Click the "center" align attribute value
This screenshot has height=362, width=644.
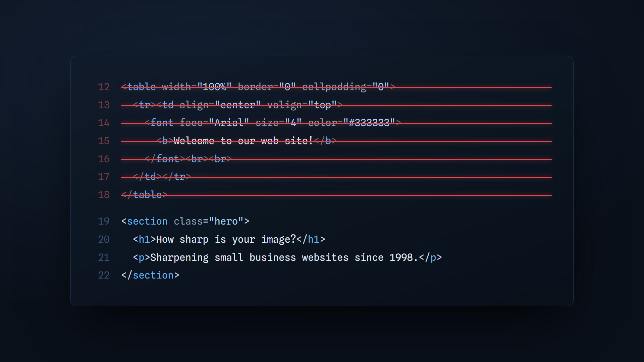[238, 105]
